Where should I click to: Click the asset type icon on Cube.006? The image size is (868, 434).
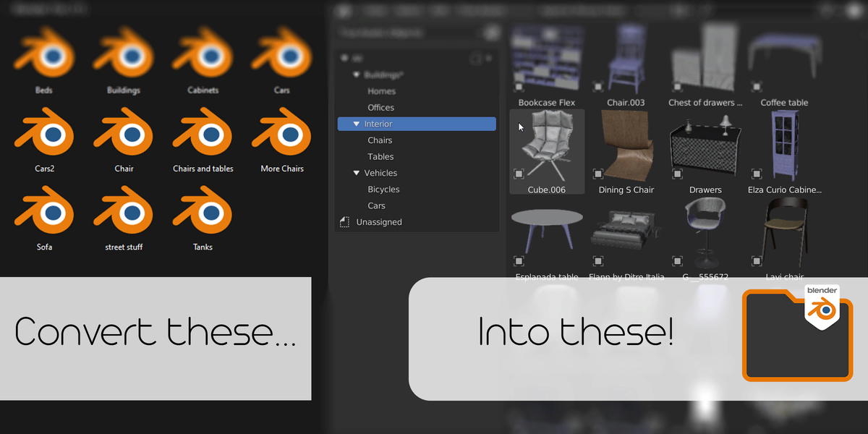[519, 174]
